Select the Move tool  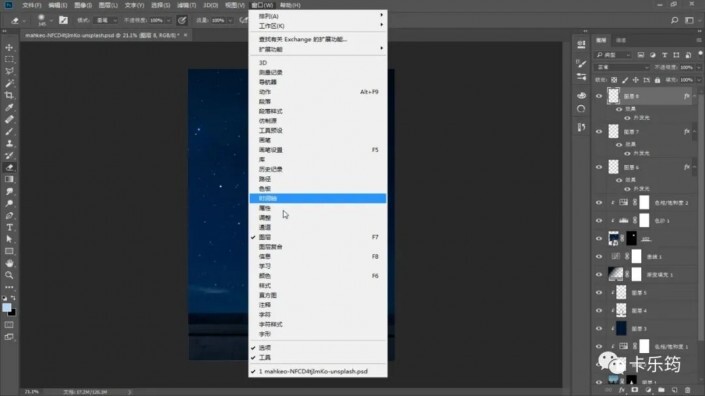click(x=9, y=47)
